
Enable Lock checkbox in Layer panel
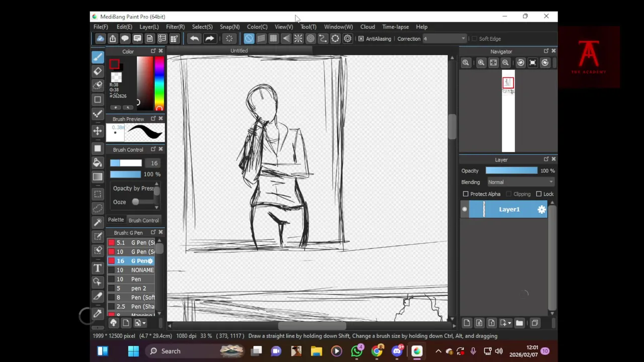pyautogui.click(x=539, y=194)
